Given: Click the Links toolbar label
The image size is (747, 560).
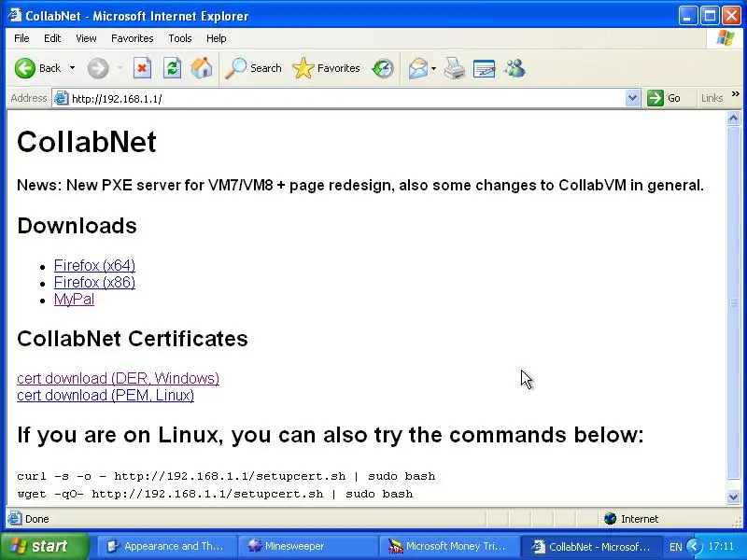Looking at the screenshot, I should (x=712, y=98).
